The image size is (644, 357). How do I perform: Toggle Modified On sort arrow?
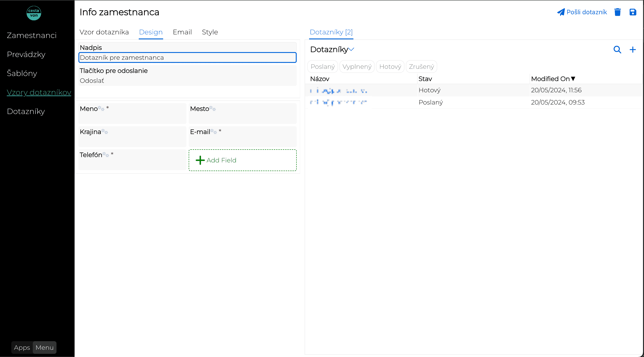point(573,79)
